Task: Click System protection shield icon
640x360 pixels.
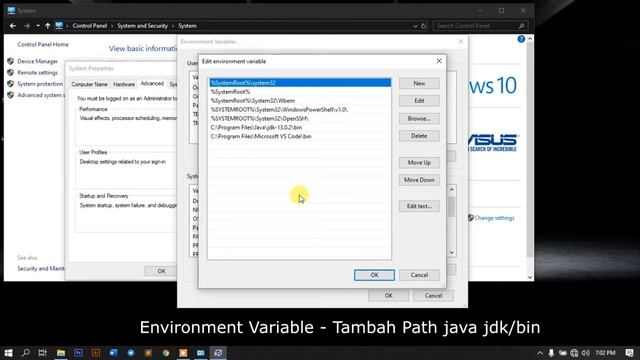Action: tap(11, 84)
